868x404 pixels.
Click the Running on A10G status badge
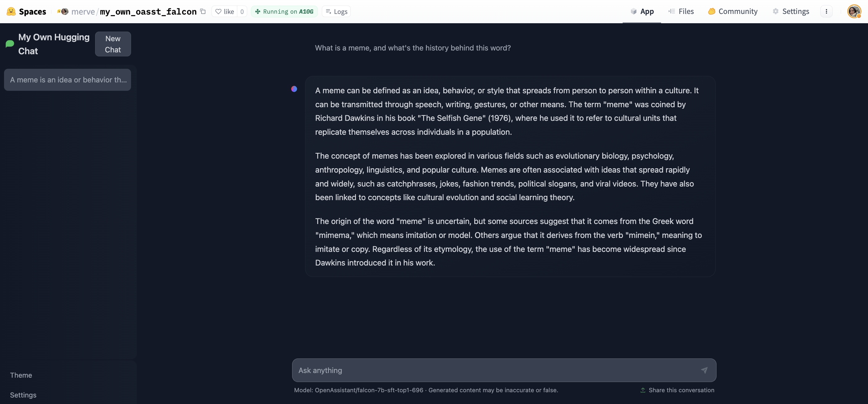point(284,11)
